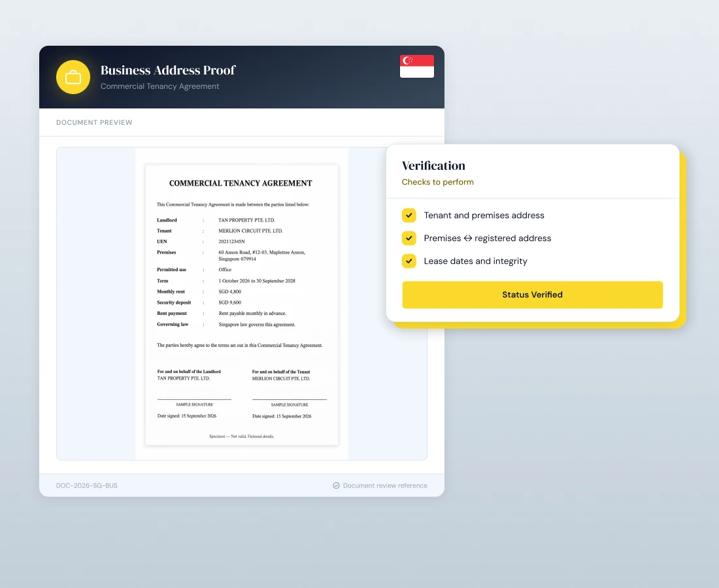The width and height of the screenshot is (719, 588).
Task: Select the Lease dates and integrity label
Action: pyautogui.click(x=475, y=261)
